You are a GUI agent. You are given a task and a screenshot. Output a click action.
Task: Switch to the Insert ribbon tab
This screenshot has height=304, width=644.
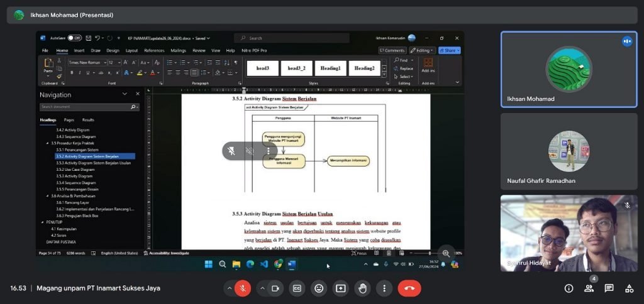79,50
